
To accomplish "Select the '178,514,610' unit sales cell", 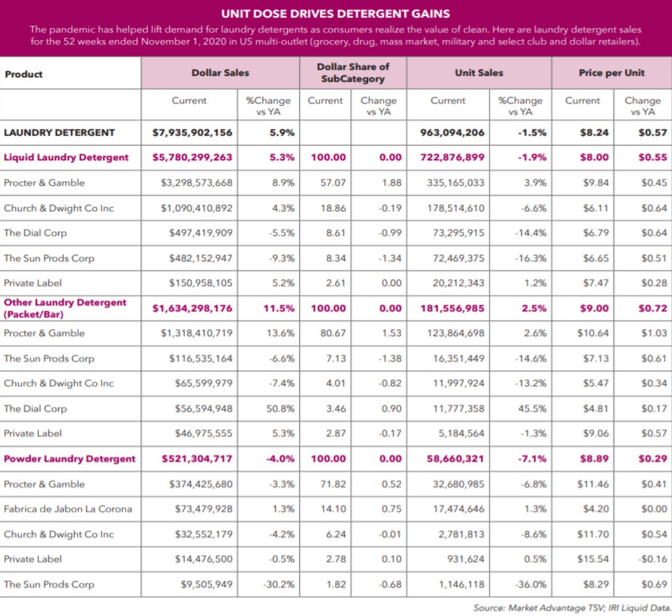I will click(455, 208).
